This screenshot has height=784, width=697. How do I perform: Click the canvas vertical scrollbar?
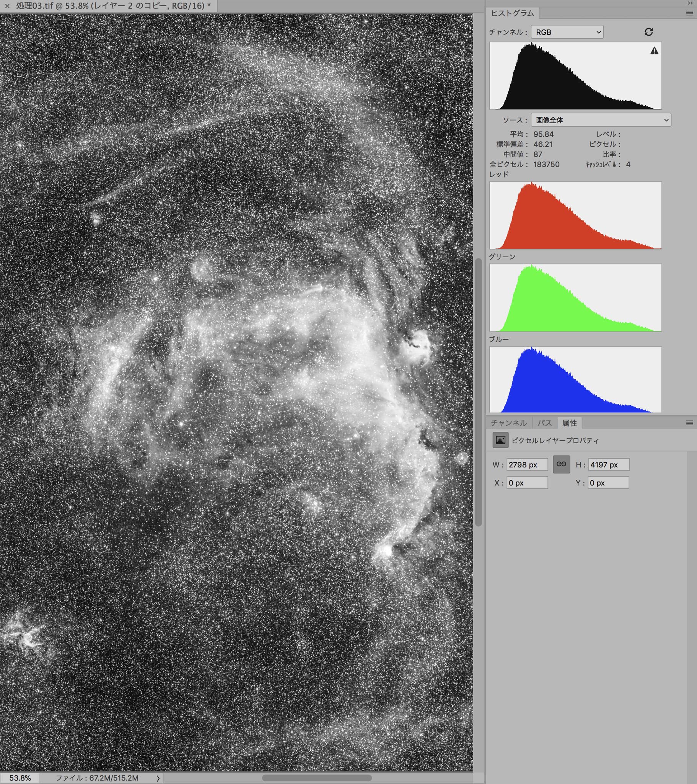[478, 391]
